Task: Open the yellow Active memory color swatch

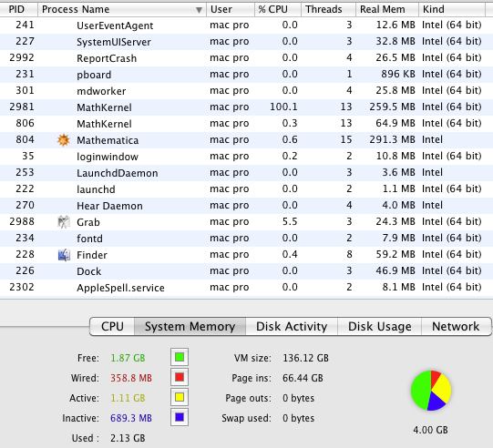Action: coord(180,397)
